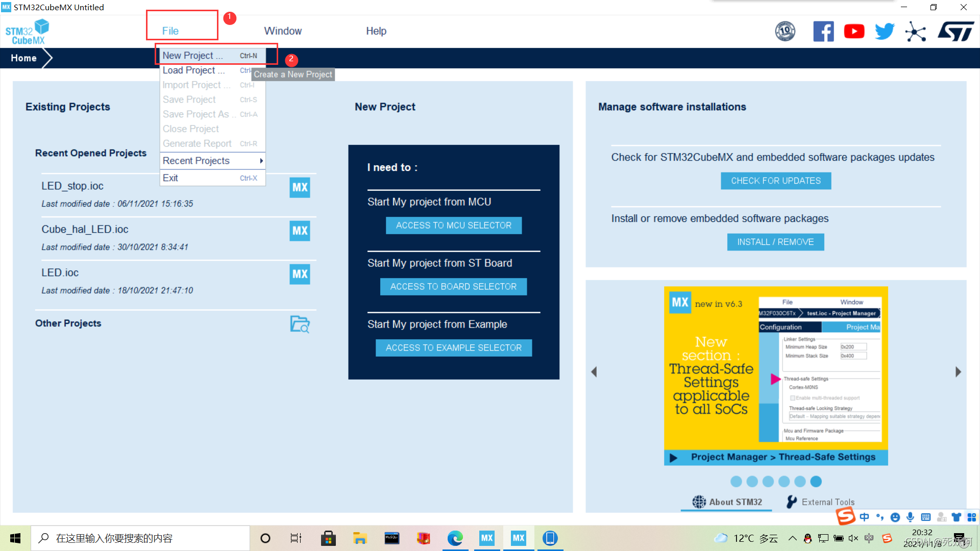Open ST Twitter page icon

tap(885, 32)
